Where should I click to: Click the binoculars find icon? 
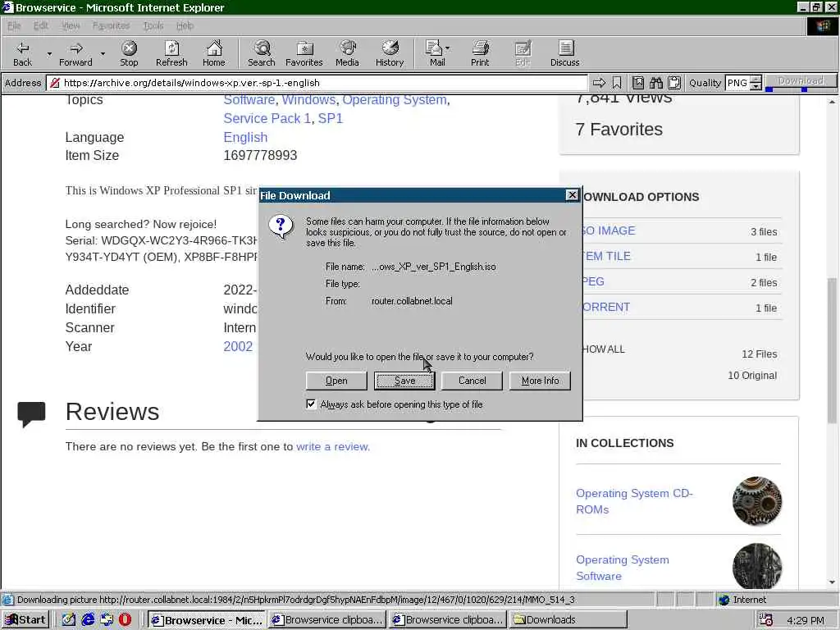pos(656,83)
